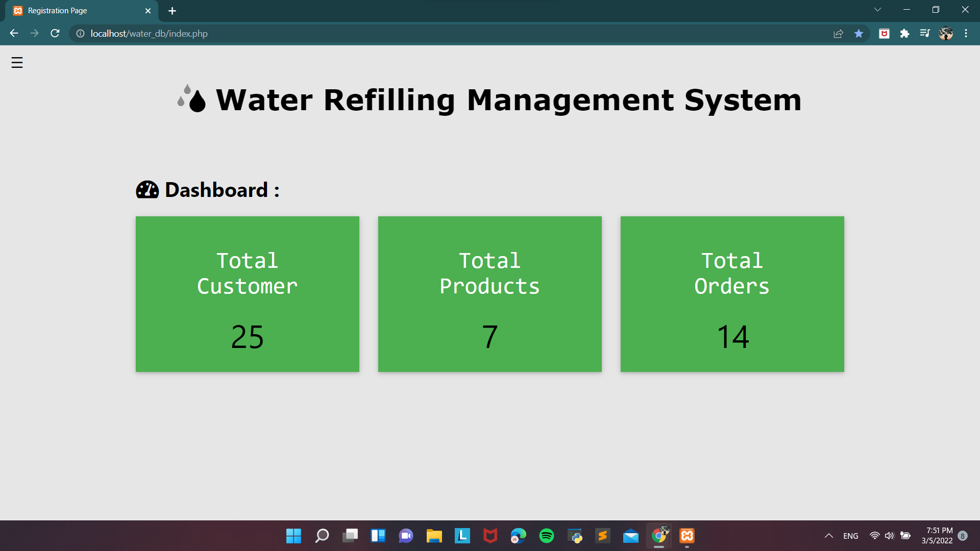980x551 pixels.
Task: Open the navigation hamburger menu
Action: tap(17, 62)
